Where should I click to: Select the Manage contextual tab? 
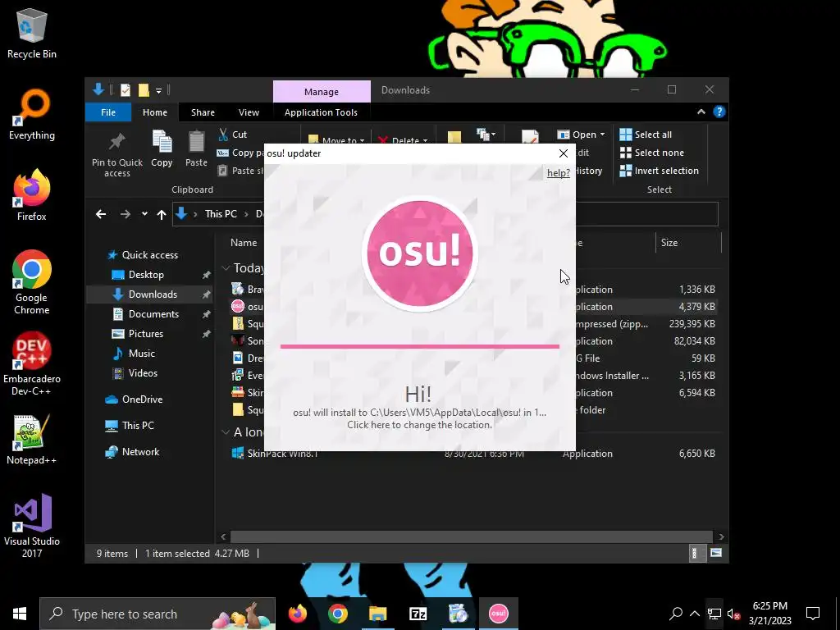point(322,92)
